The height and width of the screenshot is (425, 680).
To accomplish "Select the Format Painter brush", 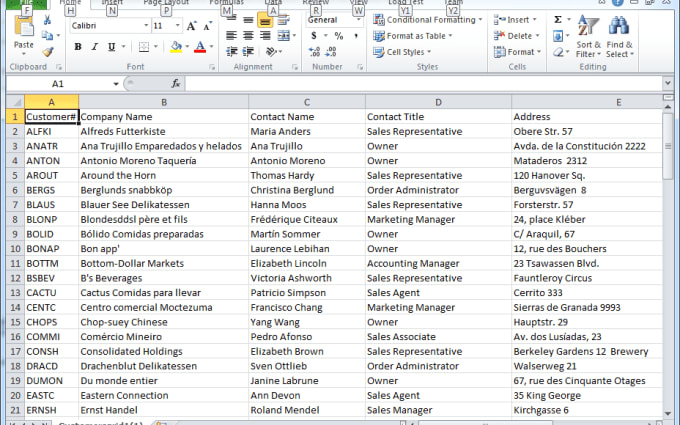I will coord(48,52).
